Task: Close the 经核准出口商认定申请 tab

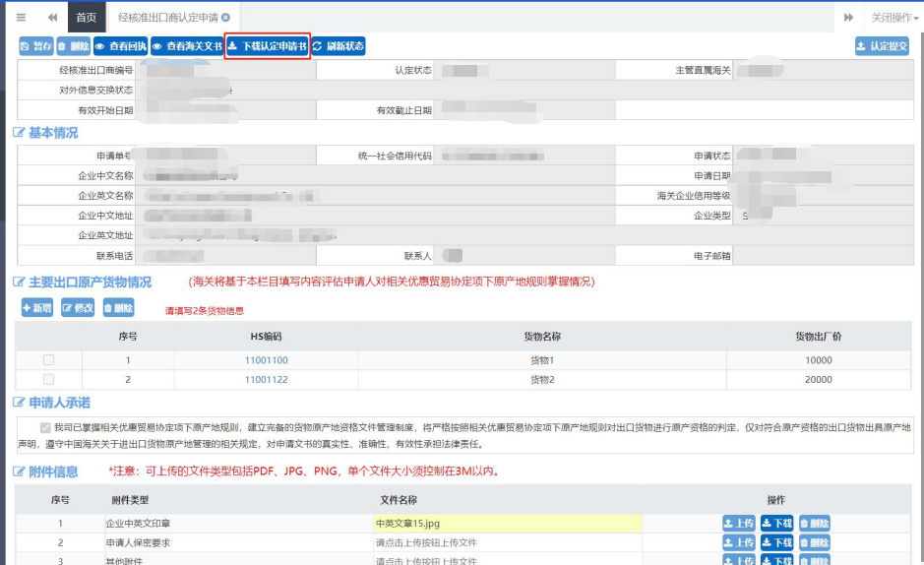Action: coord(226,18)
